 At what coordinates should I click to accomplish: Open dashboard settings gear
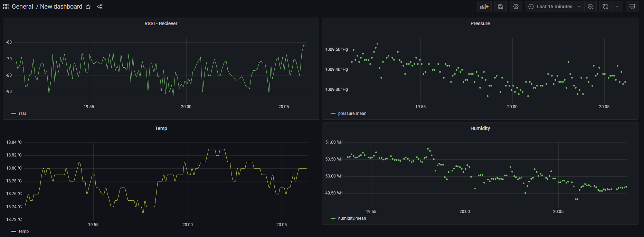[515, 7]
